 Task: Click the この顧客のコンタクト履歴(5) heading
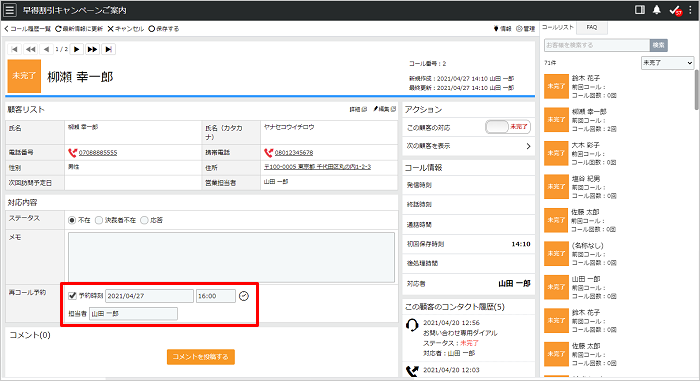point(454,307)
